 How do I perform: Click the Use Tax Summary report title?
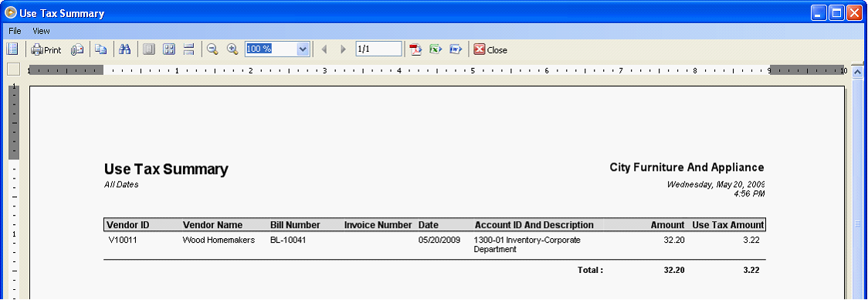tap(166, 169)
